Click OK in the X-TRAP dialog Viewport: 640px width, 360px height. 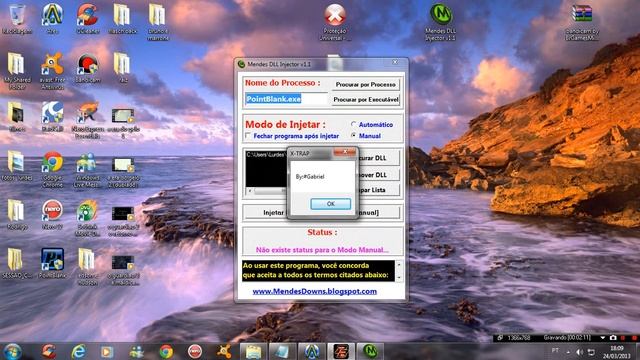[331, 204]
